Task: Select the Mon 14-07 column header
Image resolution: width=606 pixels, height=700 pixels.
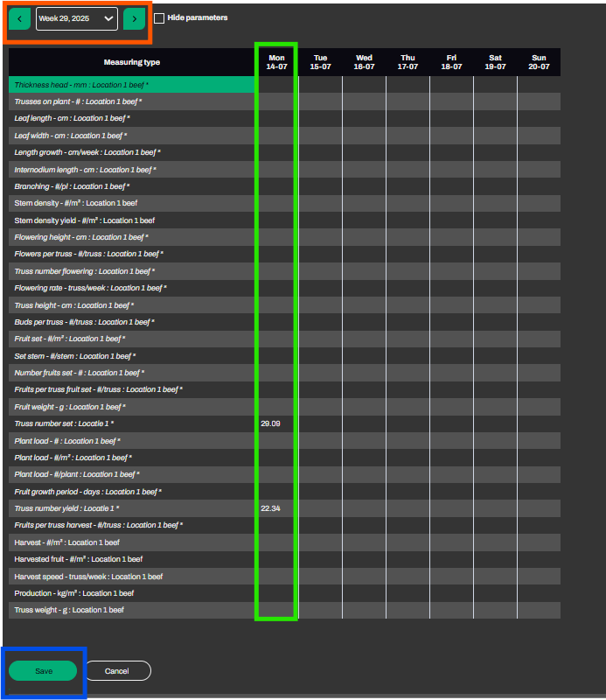Action: click(x=276, y=62)
